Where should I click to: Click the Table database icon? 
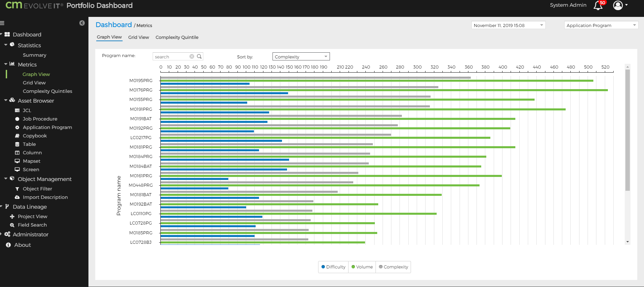click(x=17, y=144)
